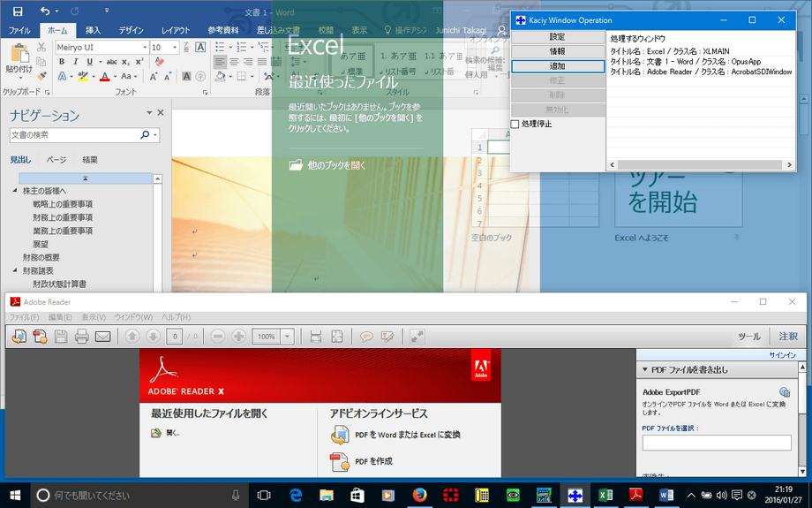Open navigation search options dropdown

click(154, 135)
